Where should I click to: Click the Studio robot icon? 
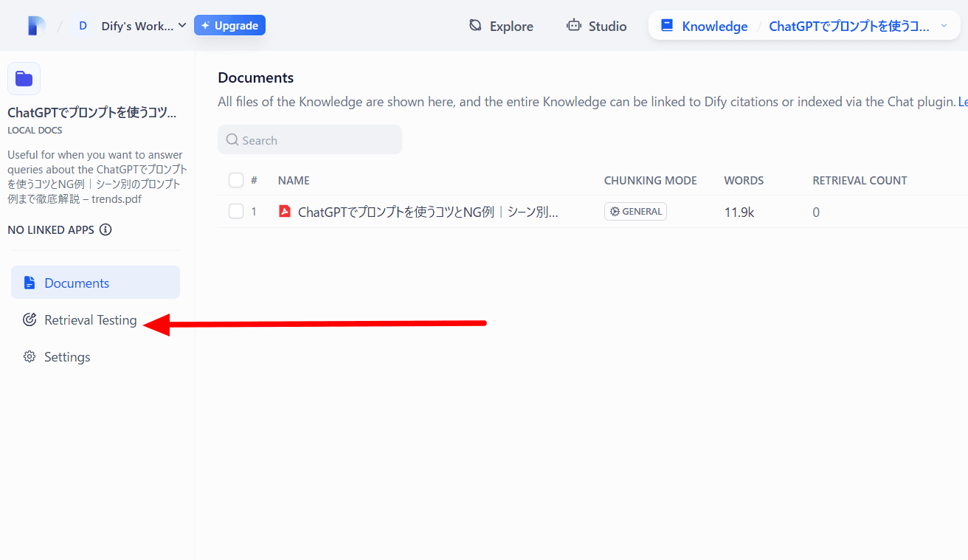(x=573, y=25)
